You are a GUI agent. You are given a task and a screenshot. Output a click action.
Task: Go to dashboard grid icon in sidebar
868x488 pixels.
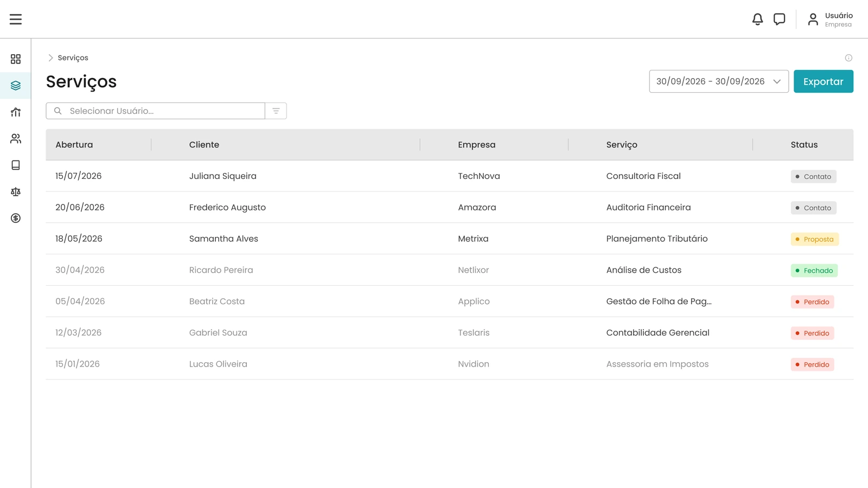16,59
